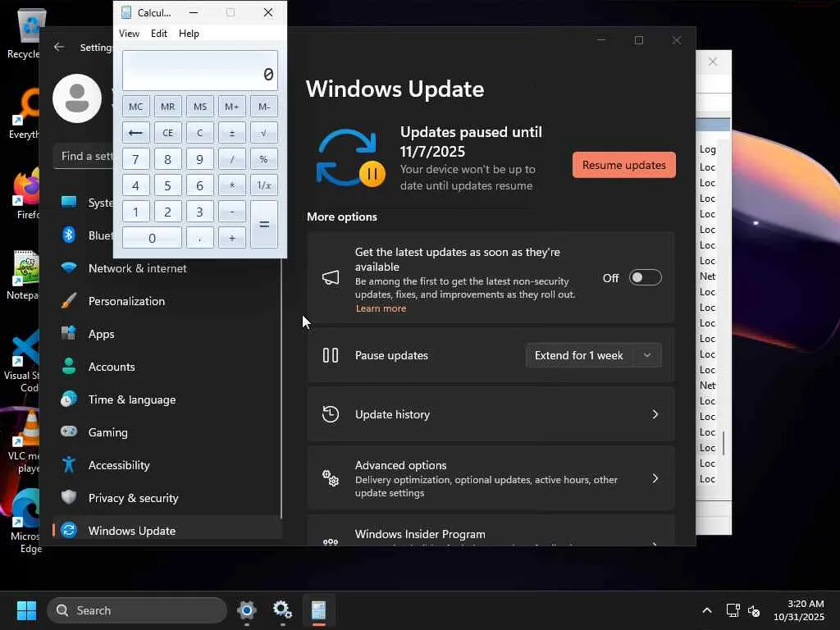The image size is (840, 630).
Task: Click the Accessibility figure icon
Action: (69, 464)
